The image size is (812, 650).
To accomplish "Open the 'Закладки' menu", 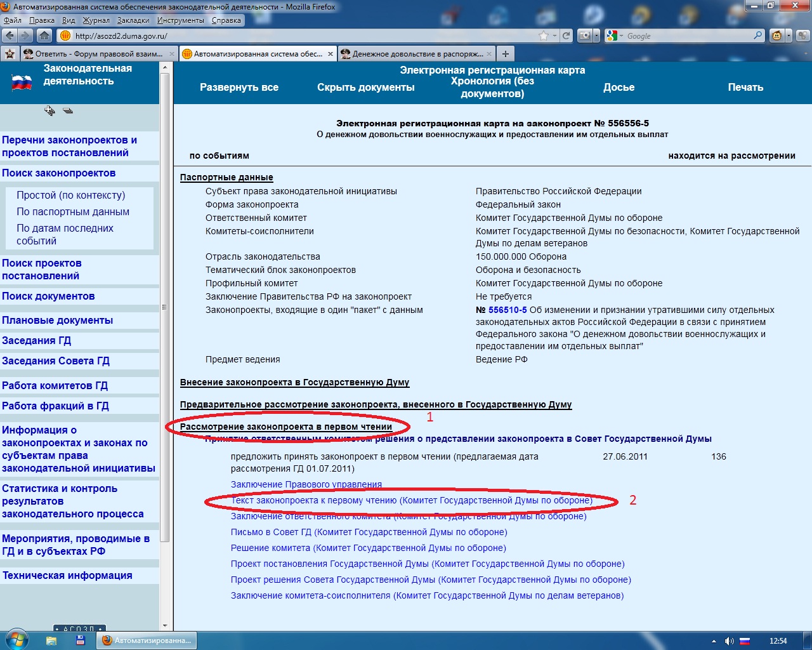I will pyautogui.click(x=133, y=20).
